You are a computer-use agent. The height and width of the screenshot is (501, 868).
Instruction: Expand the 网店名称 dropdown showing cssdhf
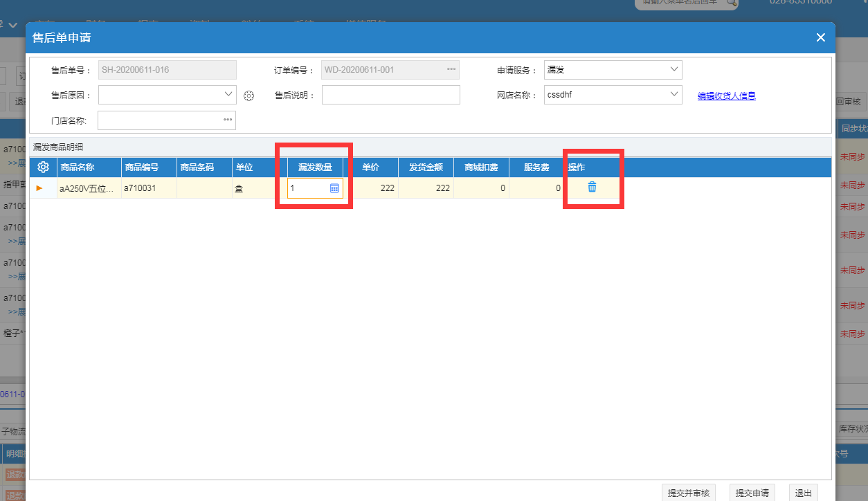pyautogui.click(x=674, y=94)
